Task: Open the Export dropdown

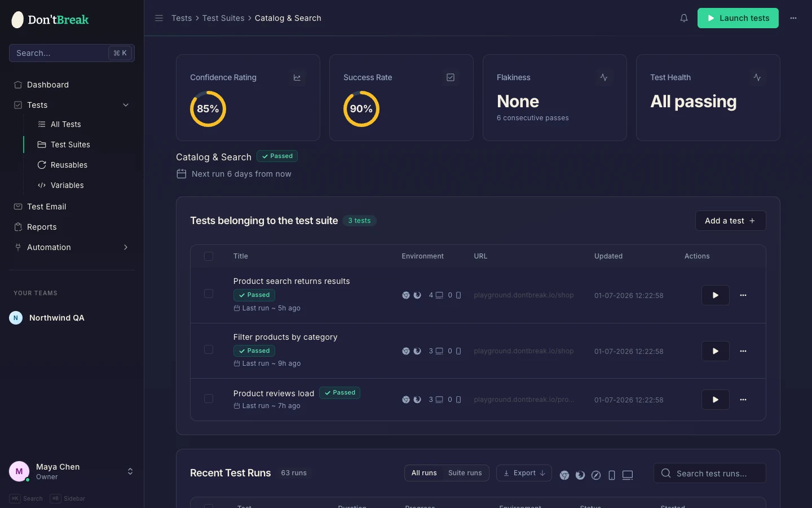Action: (524, 473)
